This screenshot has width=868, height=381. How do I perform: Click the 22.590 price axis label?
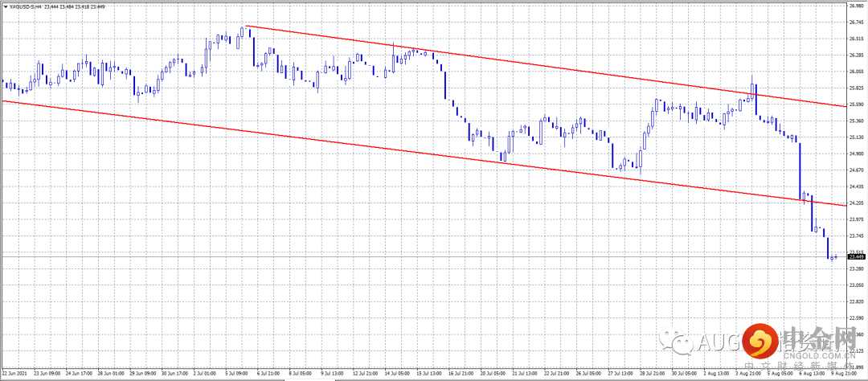[x=856, y=318]
